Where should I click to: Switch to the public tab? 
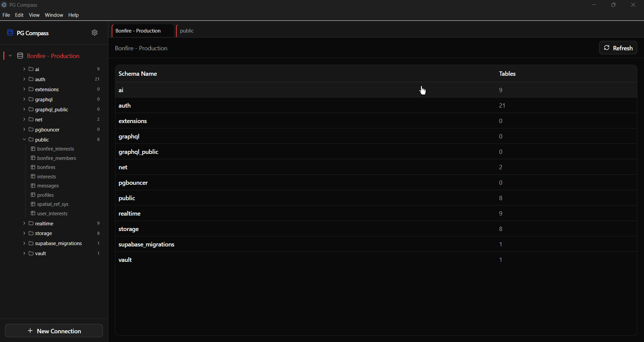187,31
